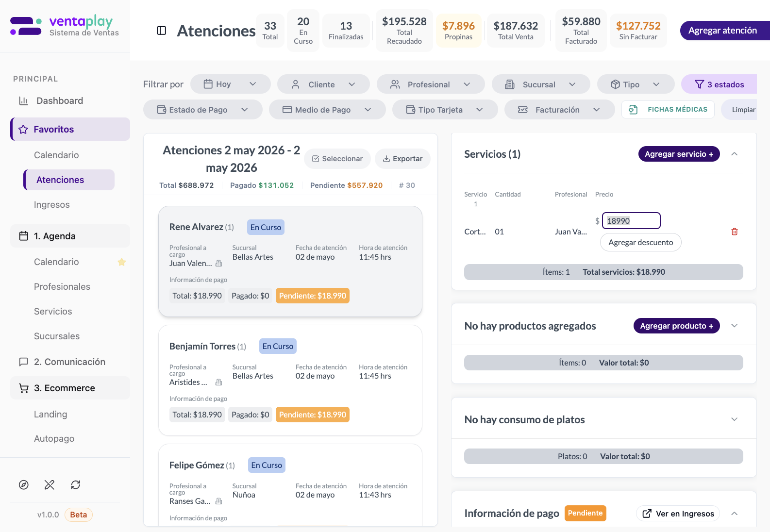Screen dimensions: 770x532
Task: Expand the No hay productos agregados panel
Action: tap(735, 326)
